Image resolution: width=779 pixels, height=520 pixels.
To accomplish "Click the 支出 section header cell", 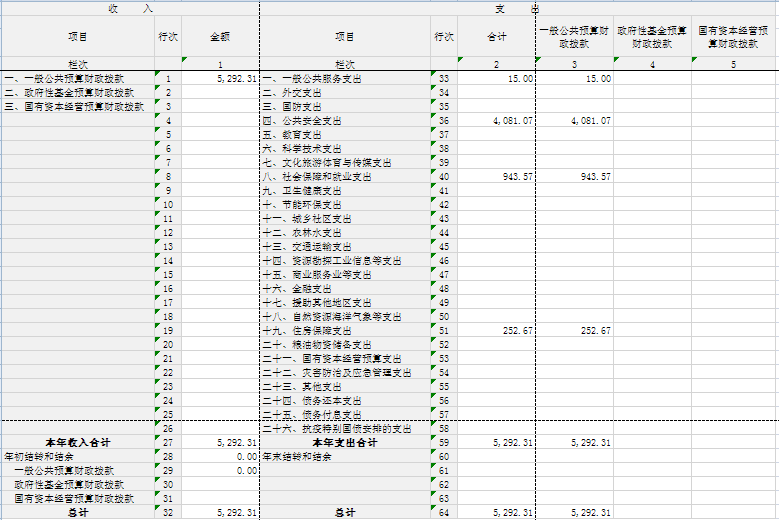I will 518,8.
